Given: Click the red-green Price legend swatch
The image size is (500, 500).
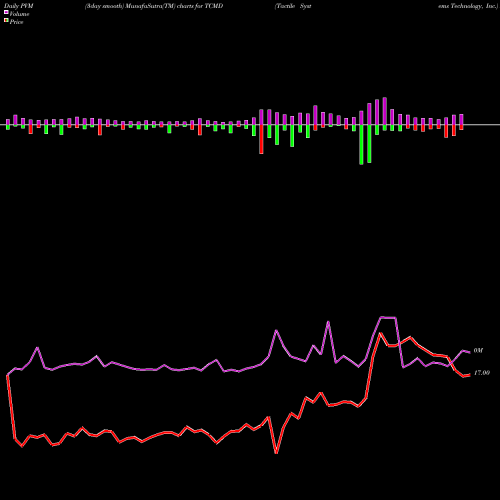Looking at the screenshot, I should [x=6, y=21].
